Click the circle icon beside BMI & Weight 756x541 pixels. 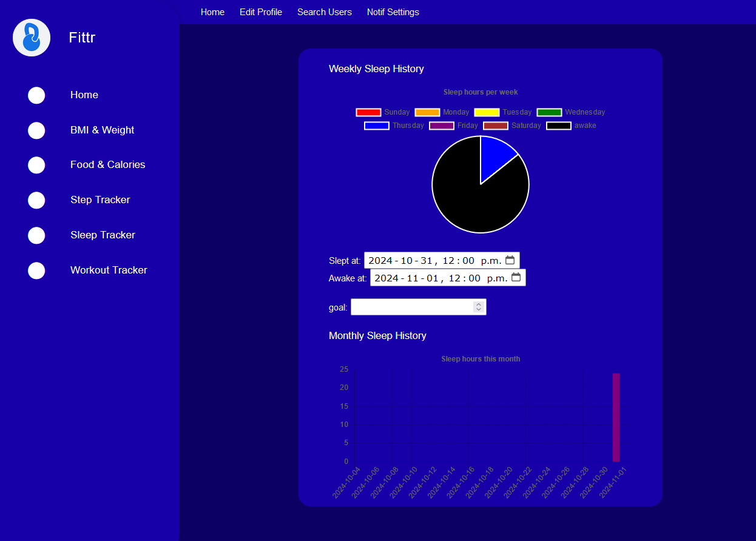click(36, 130)
